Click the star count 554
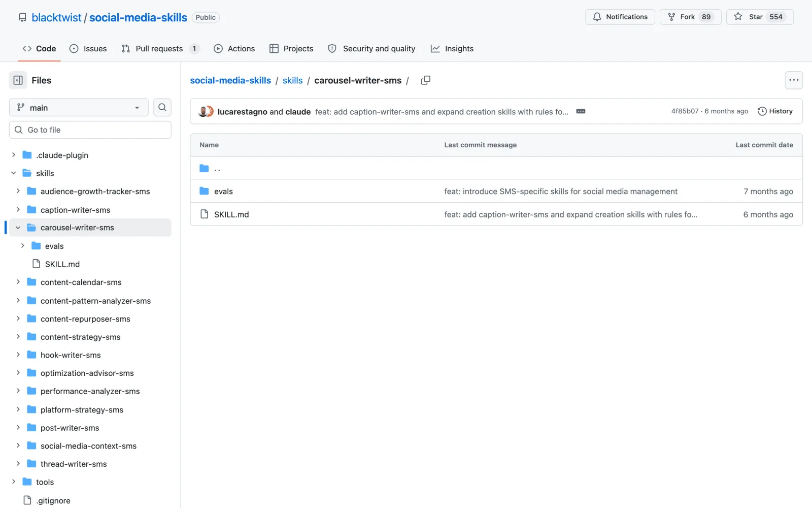This screenshot has width=812, height=508. point(776,17)
